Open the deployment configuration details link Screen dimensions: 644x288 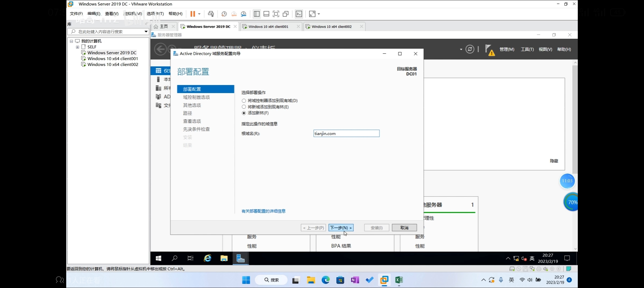coord(263,211)
